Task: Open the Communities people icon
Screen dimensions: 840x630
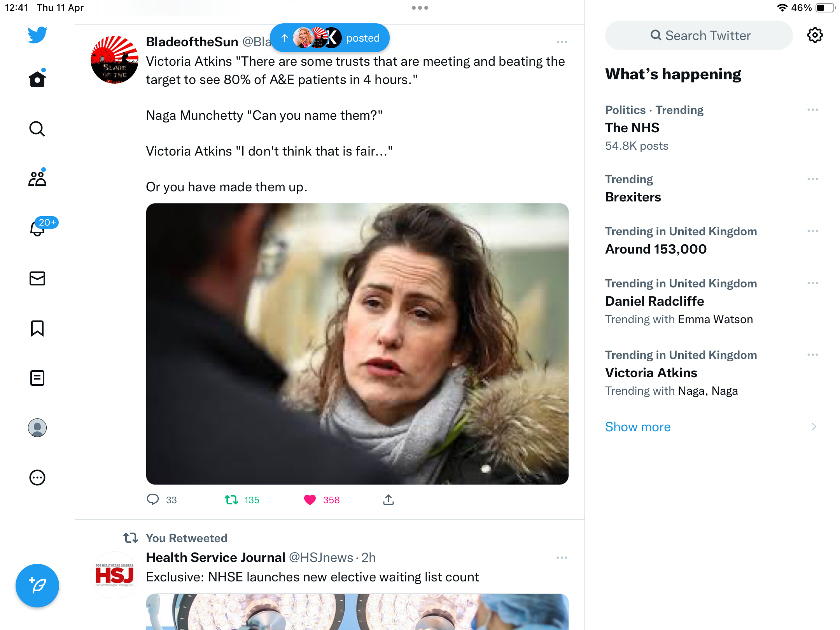Action: [37, 178]
